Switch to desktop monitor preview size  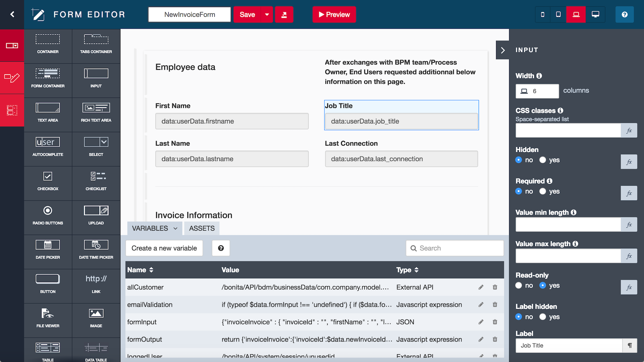click(x=595, y=14)
